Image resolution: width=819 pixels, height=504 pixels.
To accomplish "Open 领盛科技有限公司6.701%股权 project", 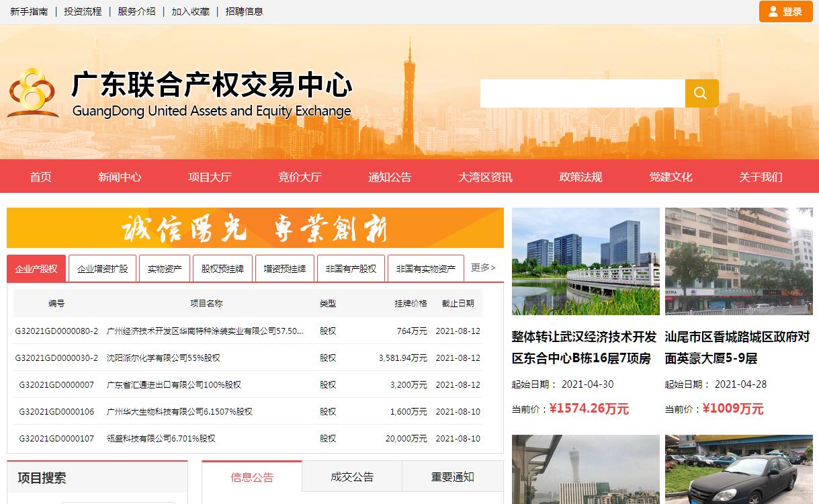I will (x=161, y=439).
